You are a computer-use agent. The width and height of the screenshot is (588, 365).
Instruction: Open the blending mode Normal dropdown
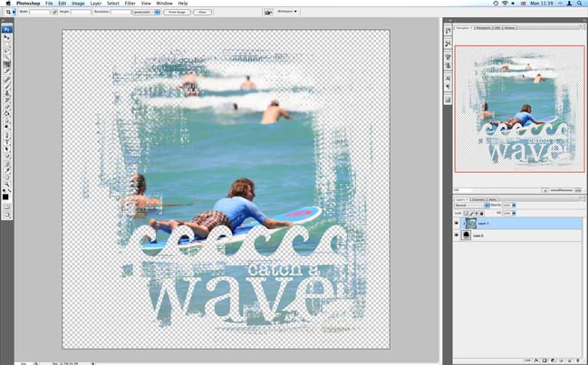click(472, 205)
